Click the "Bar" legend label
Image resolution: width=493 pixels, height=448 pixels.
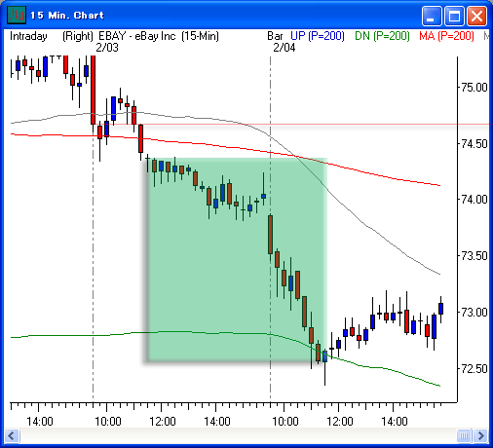click(275, 36)
